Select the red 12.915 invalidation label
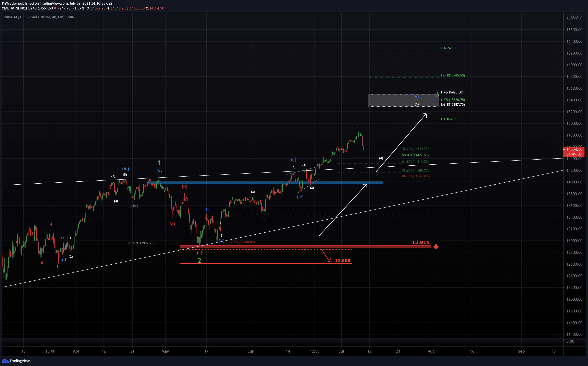 (x=421, y=242)
